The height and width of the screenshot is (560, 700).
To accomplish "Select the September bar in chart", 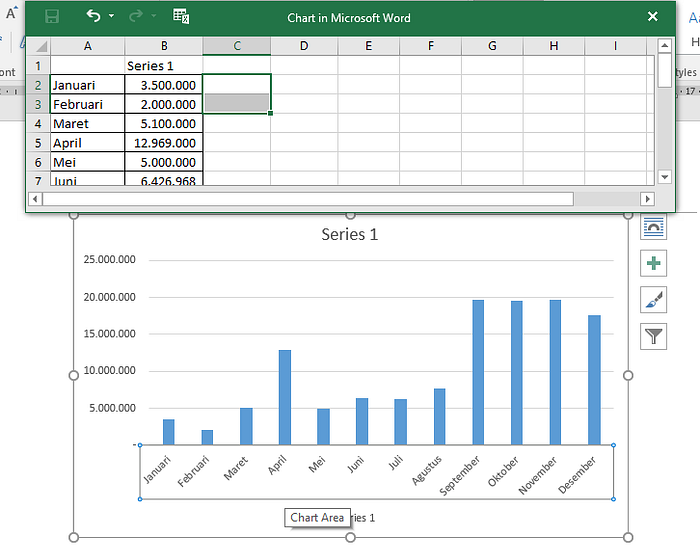I will tap(478, 372).
